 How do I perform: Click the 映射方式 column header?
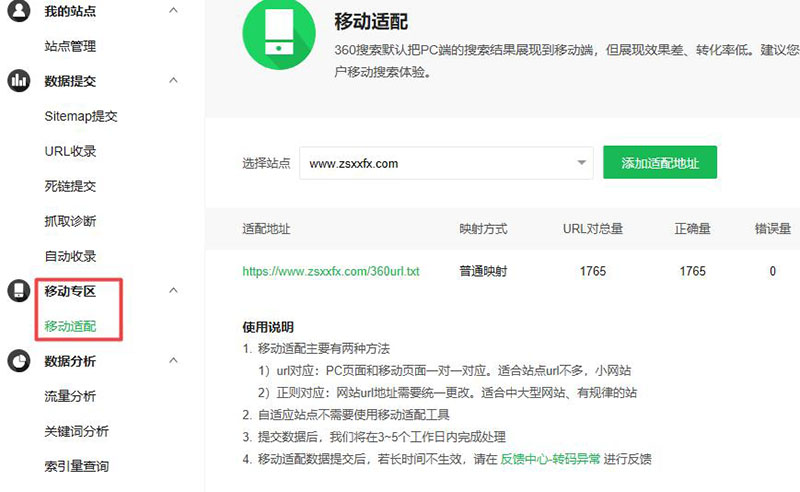pyautogui.click(x=483, y=229)
